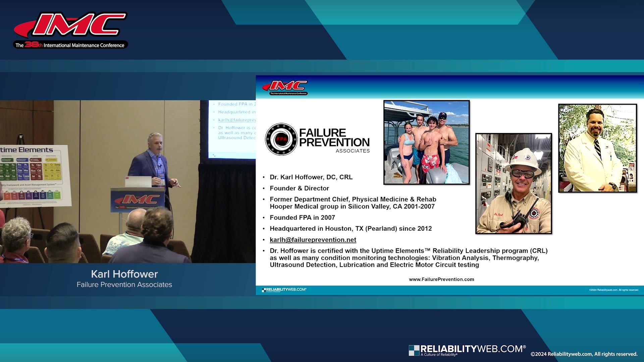Viewport: 644px width, 362px height.
Task: Click the boat family photo thumbnail
Action: 426,142
